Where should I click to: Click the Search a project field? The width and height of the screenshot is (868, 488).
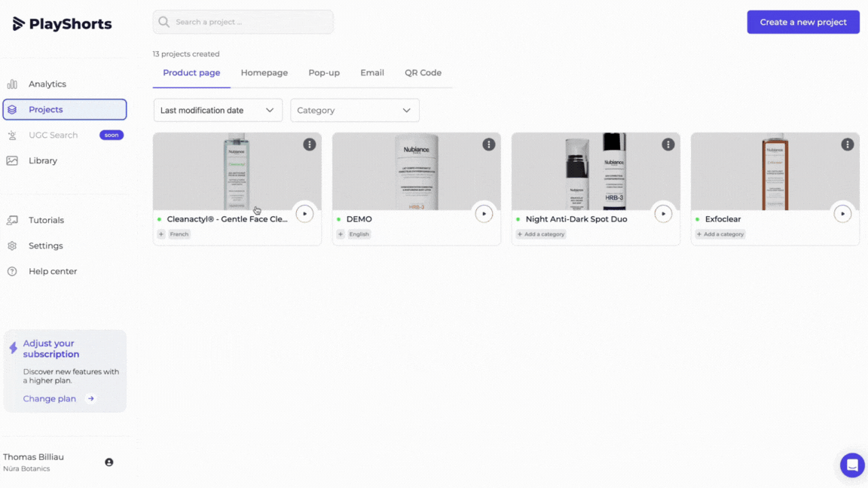coord(243,22)
